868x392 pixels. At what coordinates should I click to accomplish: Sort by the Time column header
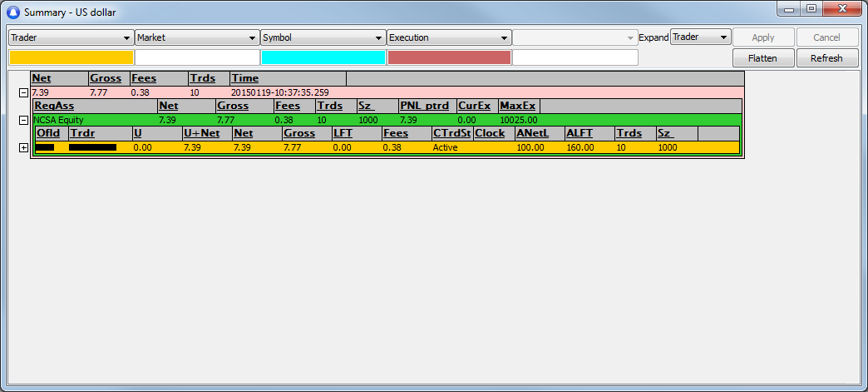click(x=244, y=78)
